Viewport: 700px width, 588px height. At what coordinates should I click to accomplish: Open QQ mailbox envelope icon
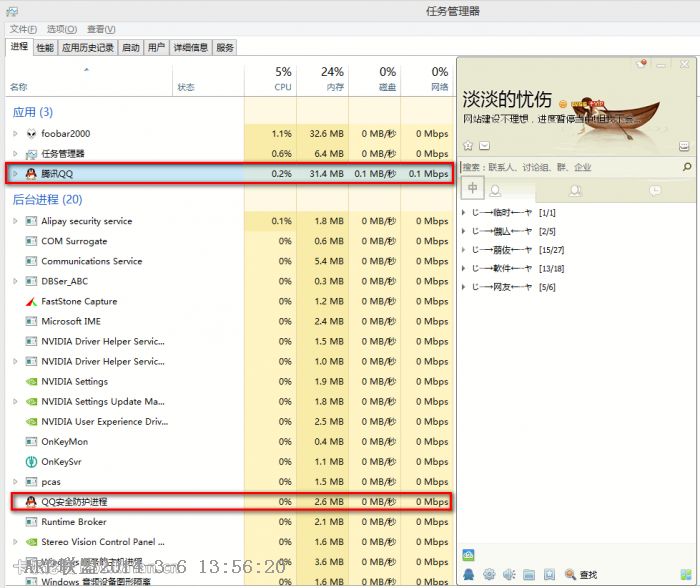(x=484, y=145)
